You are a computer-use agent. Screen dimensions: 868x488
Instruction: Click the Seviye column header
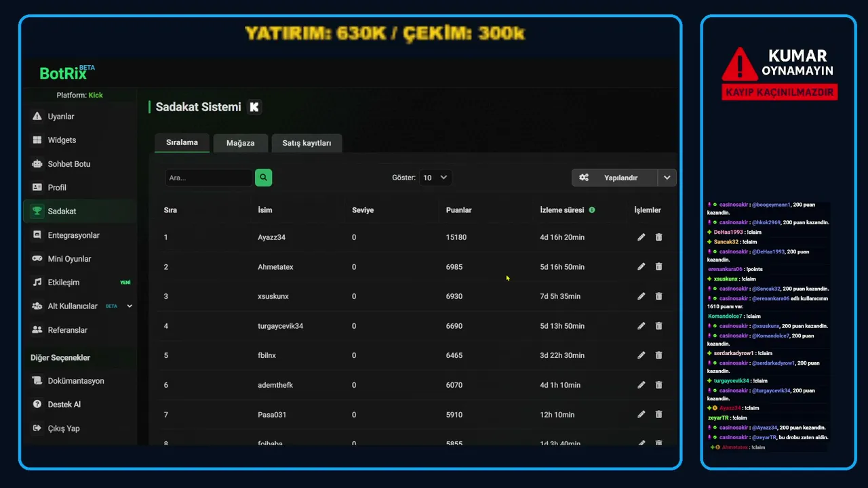[363, 210]
